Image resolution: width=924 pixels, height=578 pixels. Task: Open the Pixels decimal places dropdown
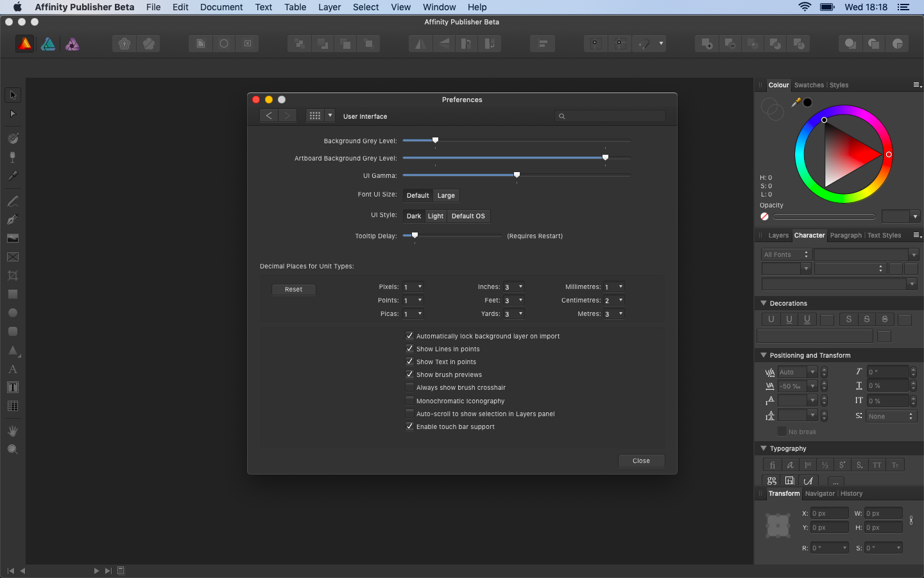coord(413,287)
